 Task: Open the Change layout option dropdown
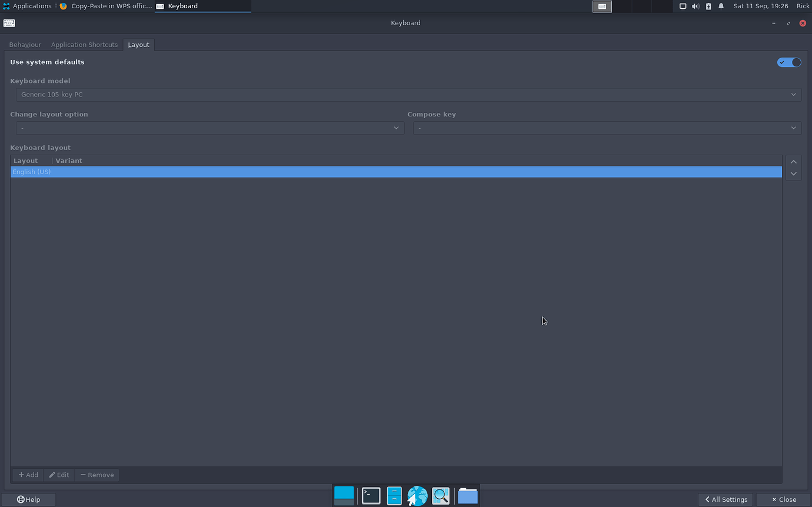pos(210,128)
